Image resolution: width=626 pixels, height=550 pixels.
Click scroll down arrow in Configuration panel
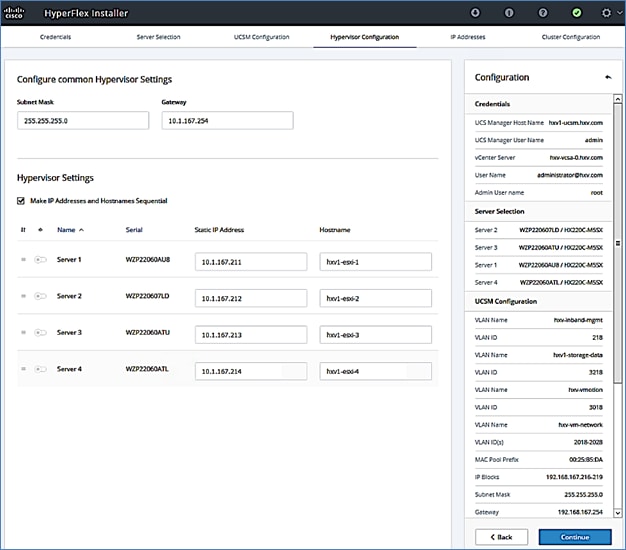618,513
